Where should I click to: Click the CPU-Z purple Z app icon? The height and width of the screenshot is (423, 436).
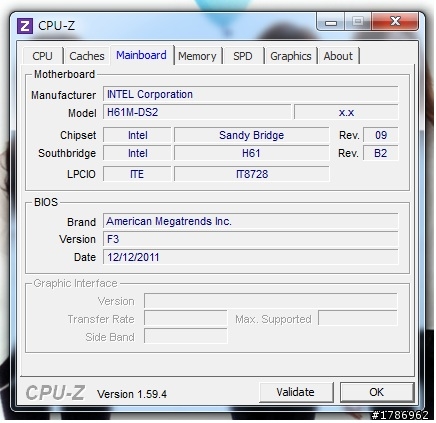25,26
